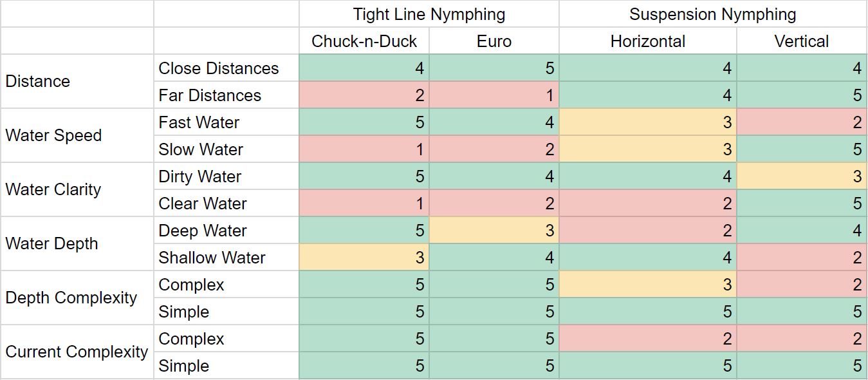The image size is (868, 380).
Task: Select the Water Depth category cell
Action: (x=77, y=244)
